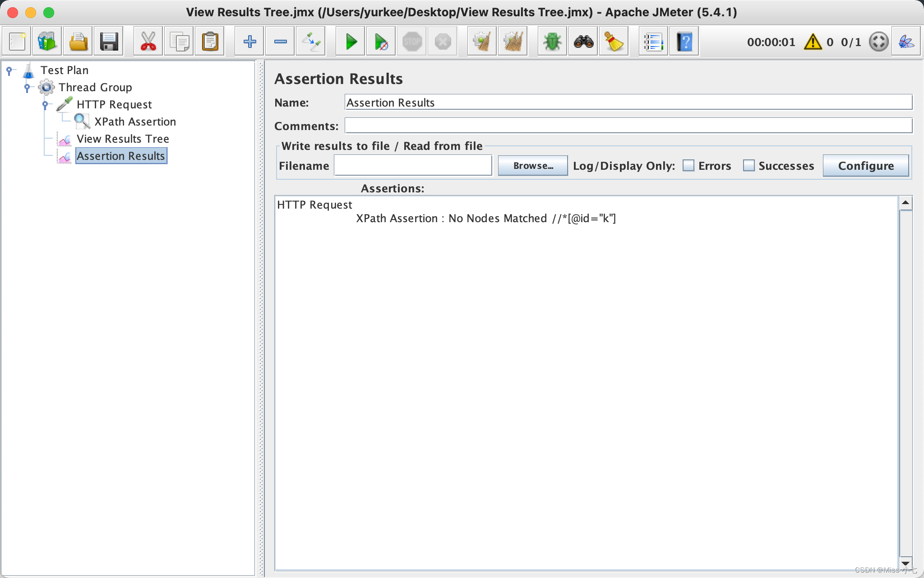Select Thread Group in the tree

(95, 87)
